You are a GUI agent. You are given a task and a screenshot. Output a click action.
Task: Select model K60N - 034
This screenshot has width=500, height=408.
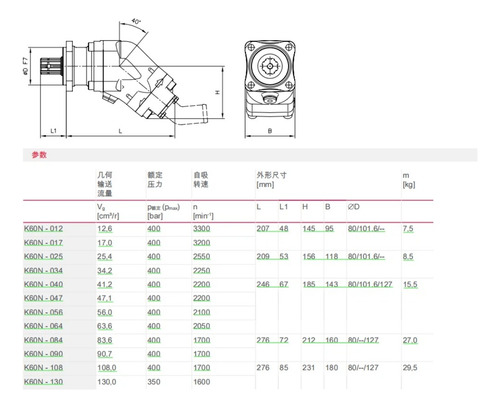tap(43, 270)
